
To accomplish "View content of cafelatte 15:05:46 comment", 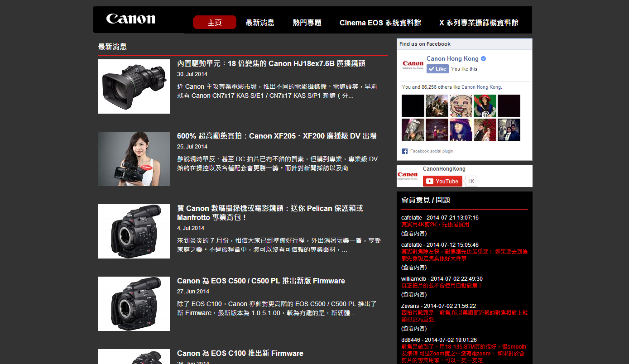I will 414,268.
